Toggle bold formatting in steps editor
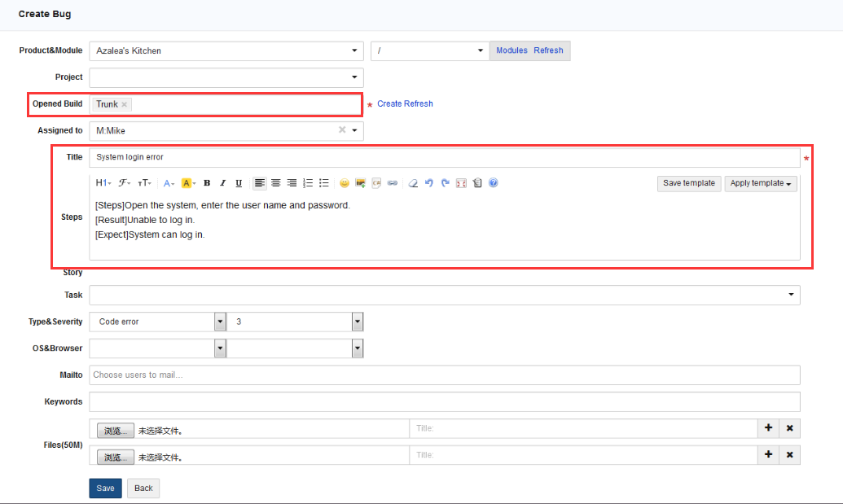The width and height of the screenshot is (843, 504). tap(207, 183)
